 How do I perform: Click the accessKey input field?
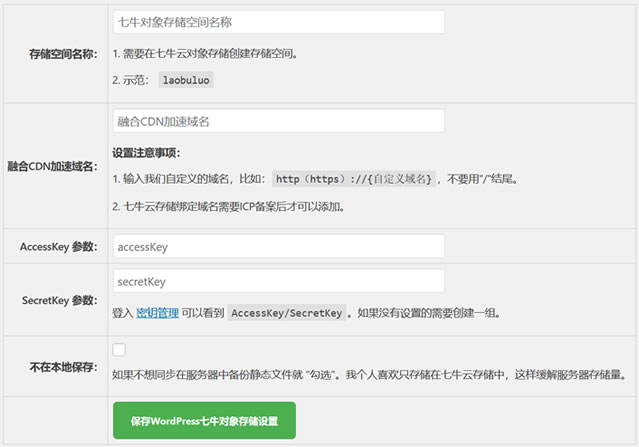click(x=278, y=246)
